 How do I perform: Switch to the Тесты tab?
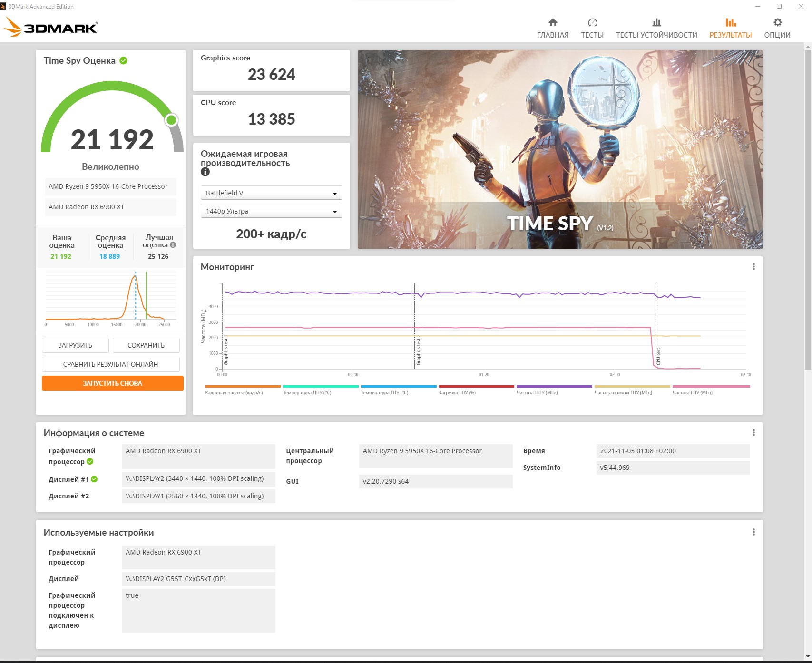592,29
